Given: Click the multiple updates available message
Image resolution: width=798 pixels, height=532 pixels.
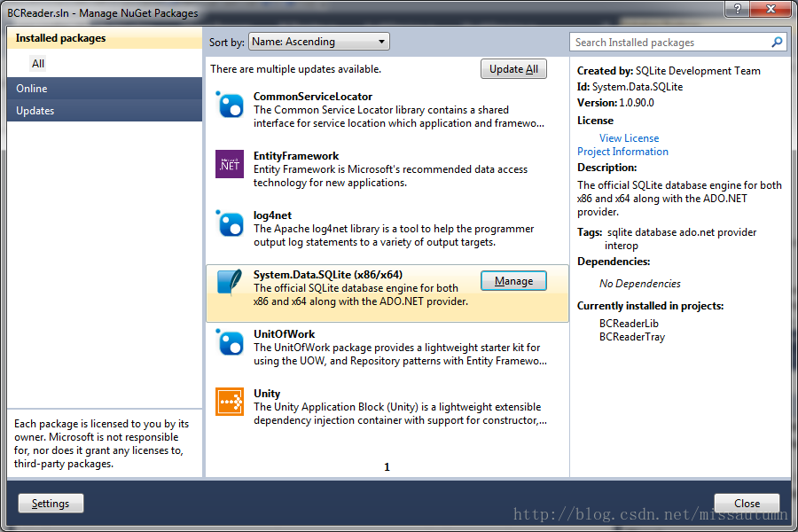Looking at the screenshot, I should 295,69.
